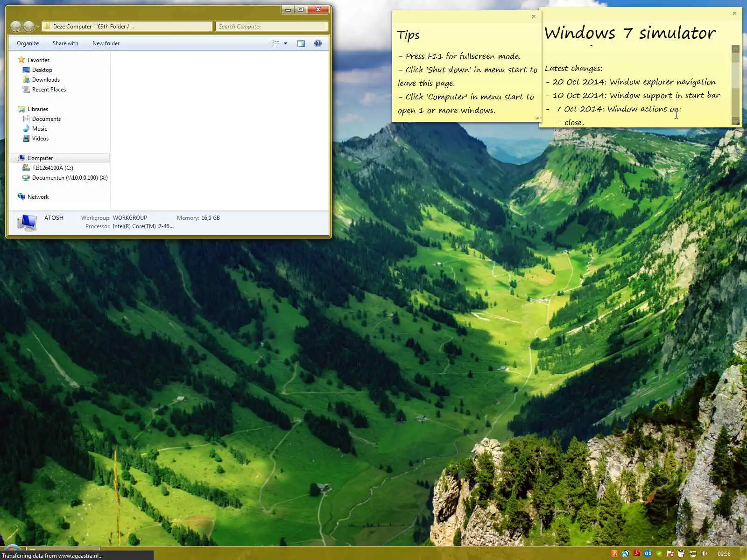Select Favorites in the navigation pane
The image size is (747, 560).
[38, 60]
